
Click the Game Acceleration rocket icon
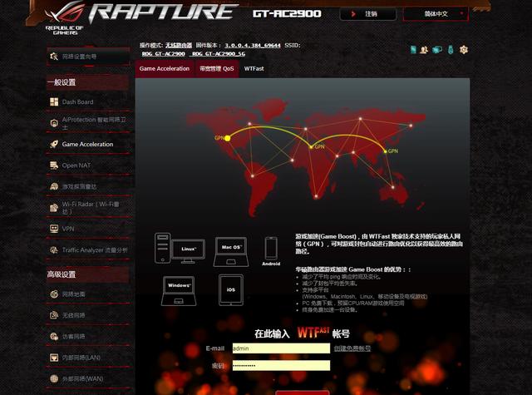54,144
